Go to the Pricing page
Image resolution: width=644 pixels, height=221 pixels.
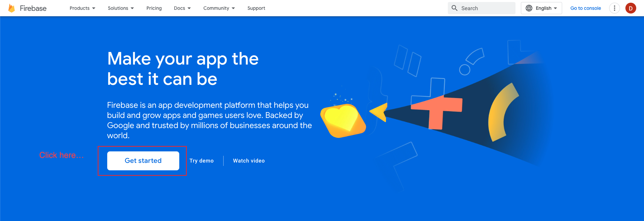click(154, 8)
